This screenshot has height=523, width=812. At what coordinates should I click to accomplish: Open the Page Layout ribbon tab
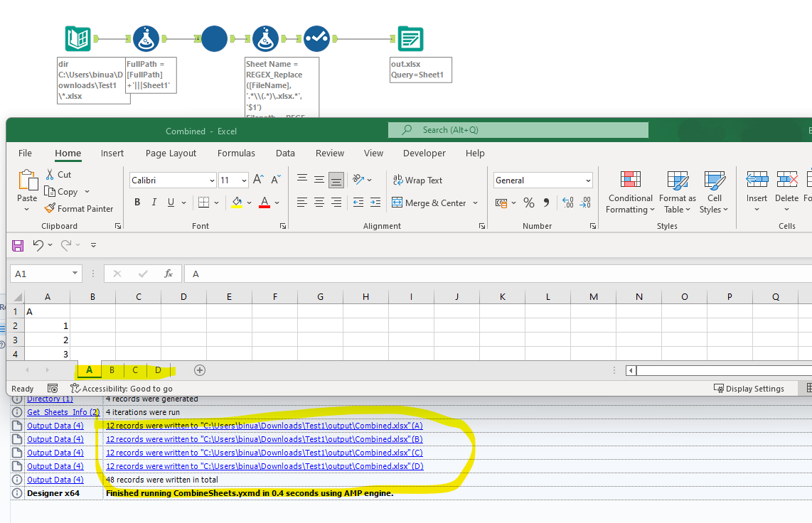click(171, 153)
